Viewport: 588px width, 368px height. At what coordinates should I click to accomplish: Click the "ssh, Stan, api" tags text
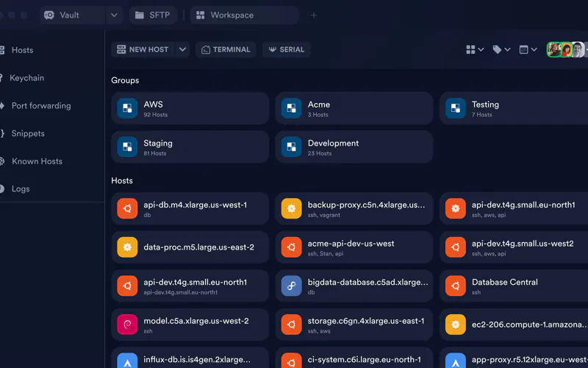[326, 253]
